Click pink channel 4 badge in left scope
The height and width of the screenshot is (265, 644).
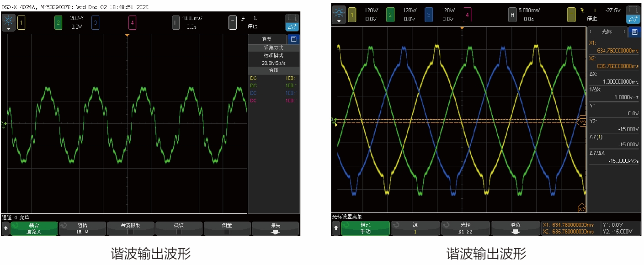132,22
